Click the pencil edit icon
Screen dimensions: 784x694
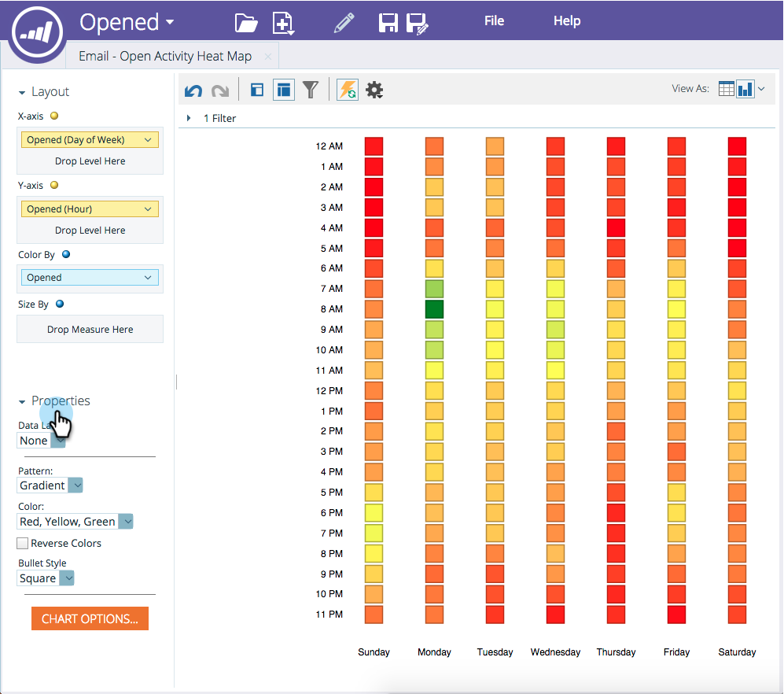tap(344, 23)
